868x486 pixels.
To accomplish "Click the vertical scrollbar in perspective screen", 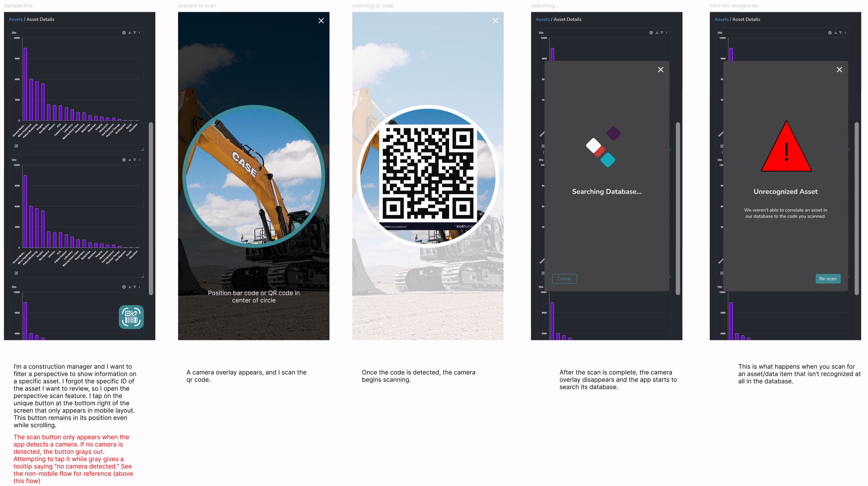I will pos(151,209).
